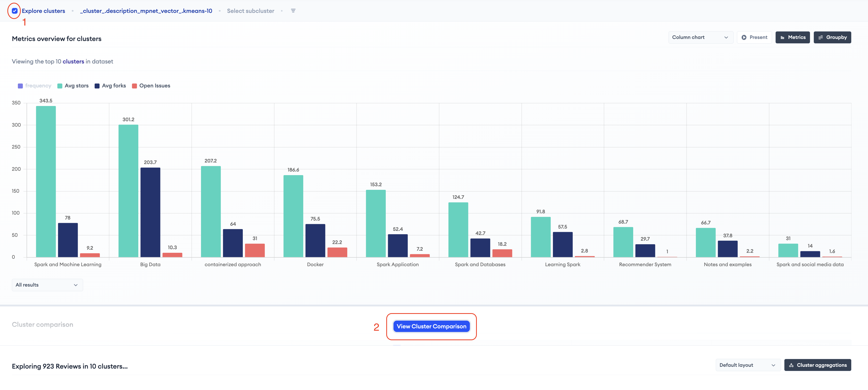This screenshot has width=868, height=390.
Task: Click the Metrics bar-chart icon
Action: 782,37
